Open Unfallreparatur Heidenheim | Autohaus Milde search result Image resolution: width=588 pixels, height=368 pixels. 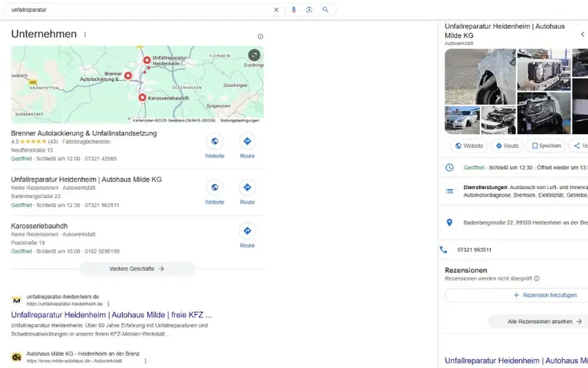112,315
